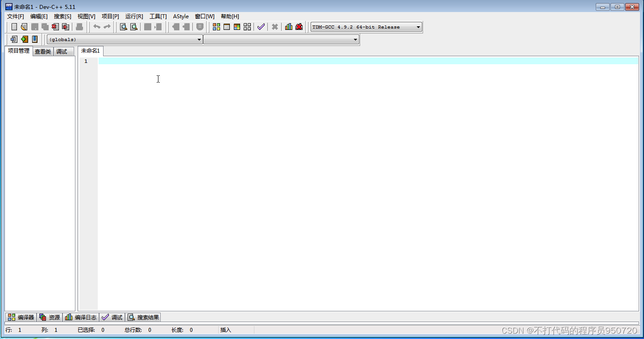644x339 pixels.
Task: Click the 长度 status bar entry
Action: (182, 330)
